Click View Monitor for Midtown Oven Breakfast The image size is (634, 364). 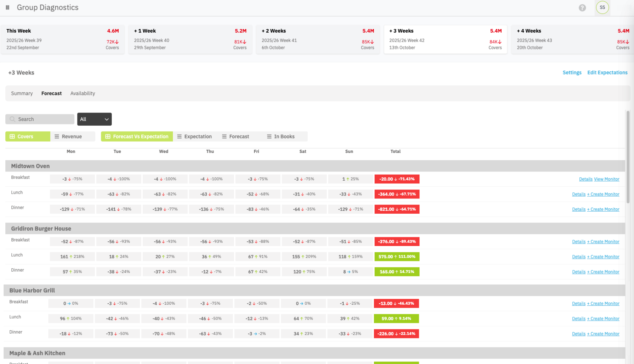click(606, 179)
